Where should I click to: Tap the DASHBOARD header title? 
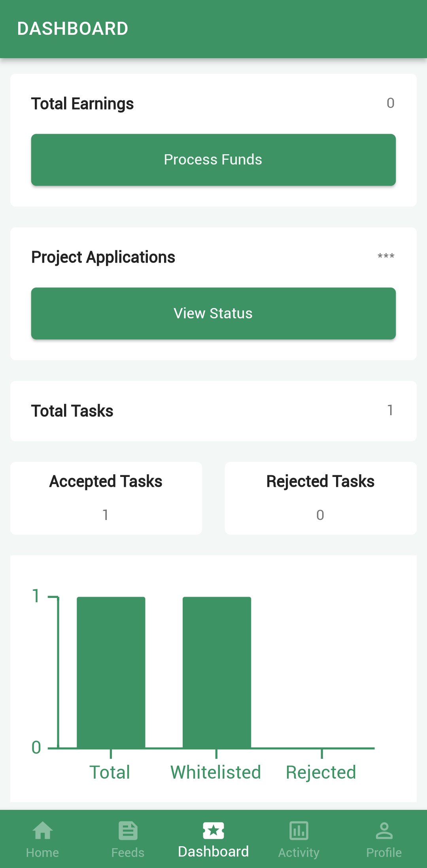(x=73, y=29)
